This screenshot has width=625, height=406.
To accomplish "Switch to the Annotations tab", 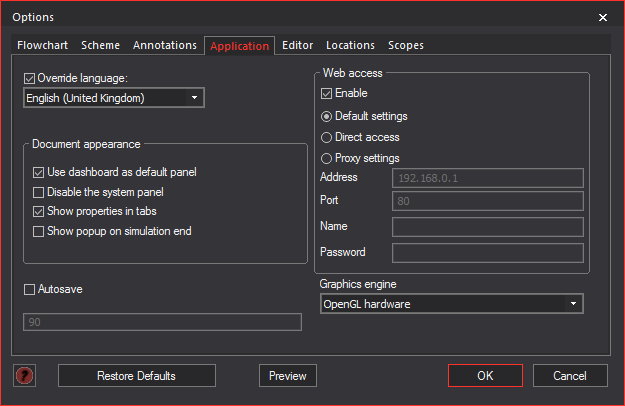I will [x=165, y=45].
